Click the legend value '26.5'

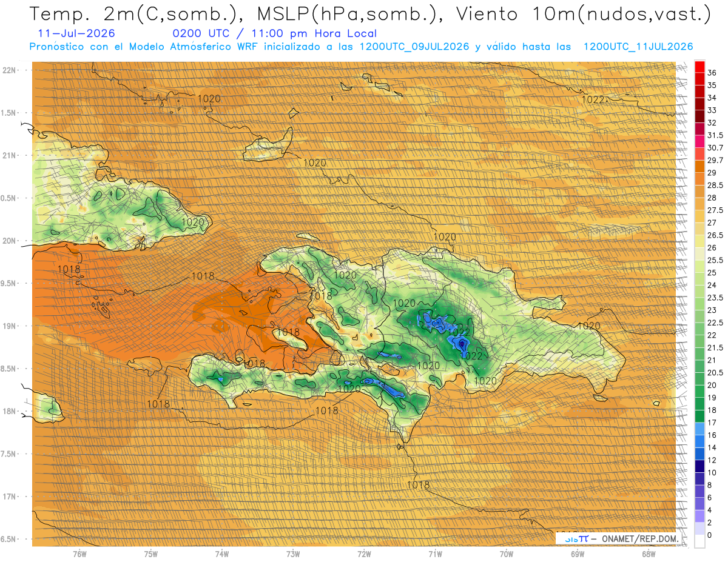[x=715, y=235]
